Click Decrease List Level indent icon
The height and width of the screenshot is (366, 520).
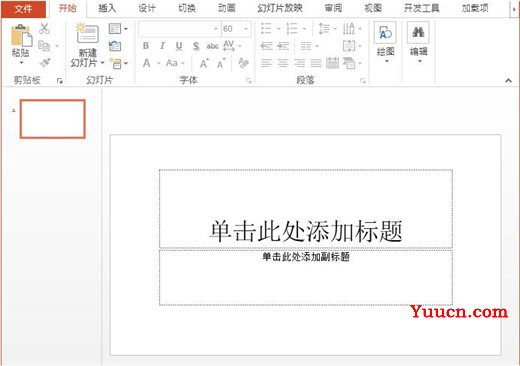pos(266,46)
